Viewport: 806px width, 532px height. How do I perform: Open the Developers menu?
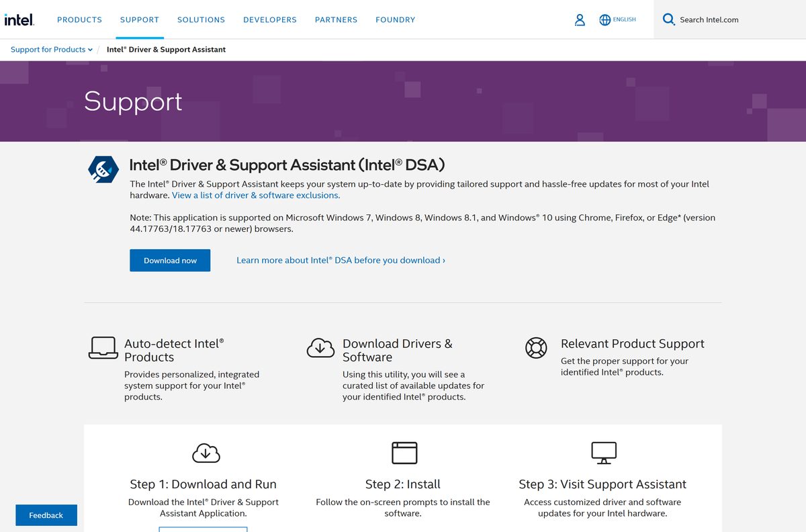coord(270,19)
